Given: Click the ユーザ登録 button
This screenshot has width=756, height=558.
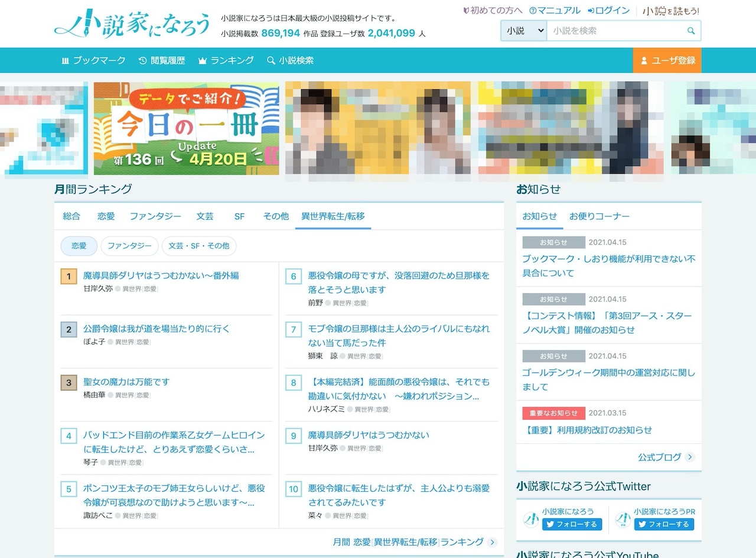Looking at the screenshot, I should point(667,60).
